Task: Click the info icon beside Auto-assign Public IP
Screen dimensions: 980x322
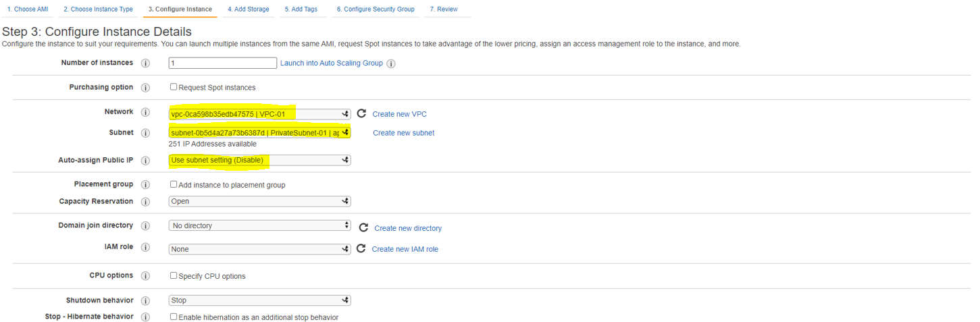Action: (145, 161)
